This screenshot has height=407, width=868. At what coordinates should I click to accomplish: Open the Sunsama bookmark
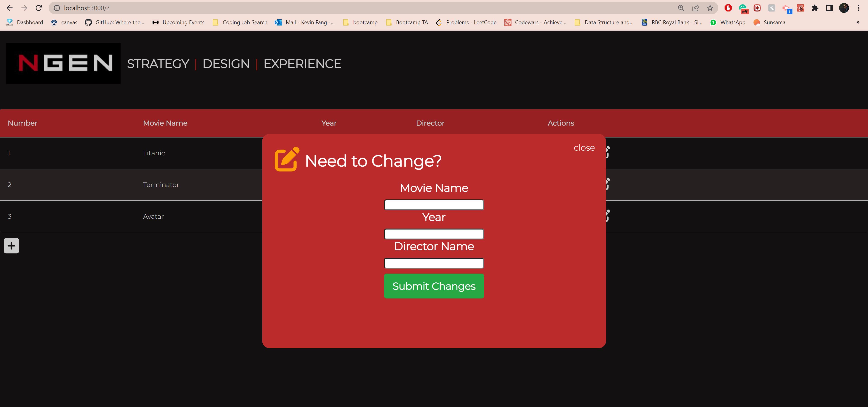coord(769,22)
